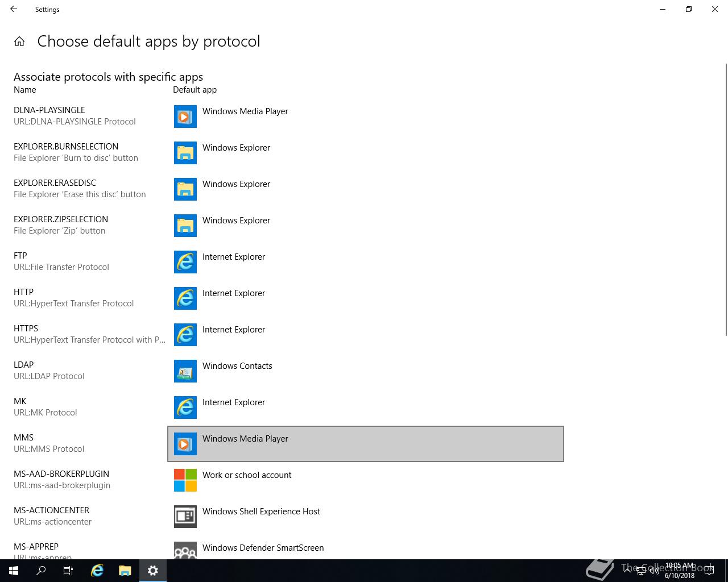Click 'URL:File Transfer Protocol' description

pos(61,267)
